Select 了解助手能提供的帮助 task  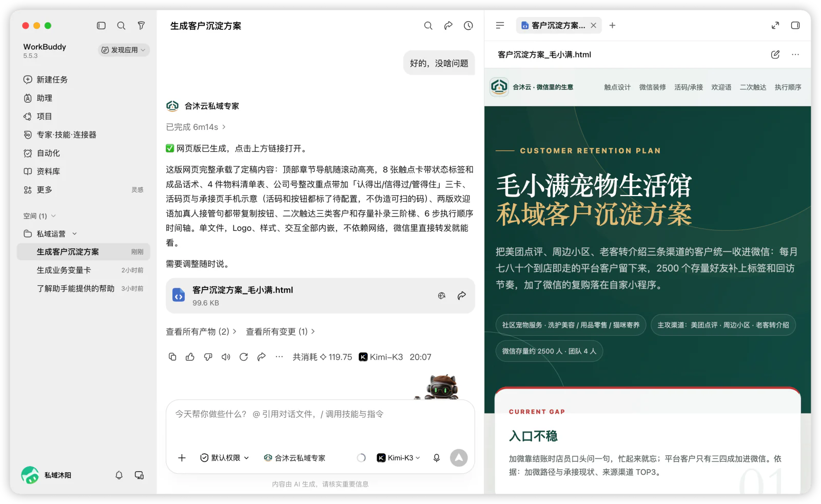[x=84, y=288]
